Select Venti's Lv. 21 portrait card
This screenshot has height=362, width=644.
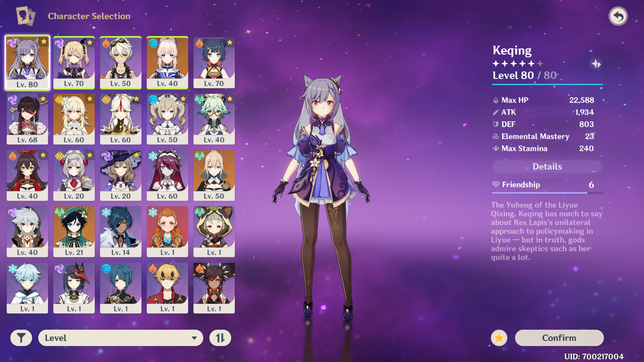pos(74,232)
